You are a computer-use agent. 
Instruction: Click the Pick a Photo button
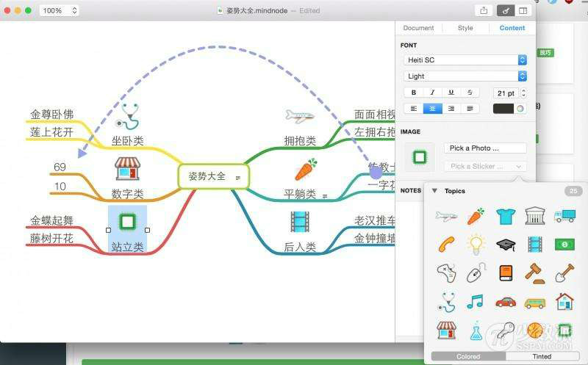[x=485, y=148]
